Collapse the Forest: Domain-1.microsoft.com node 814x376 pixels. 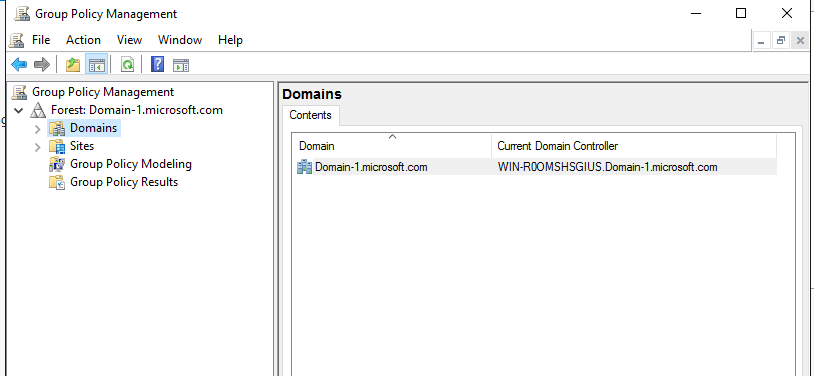tap(19, 110)
